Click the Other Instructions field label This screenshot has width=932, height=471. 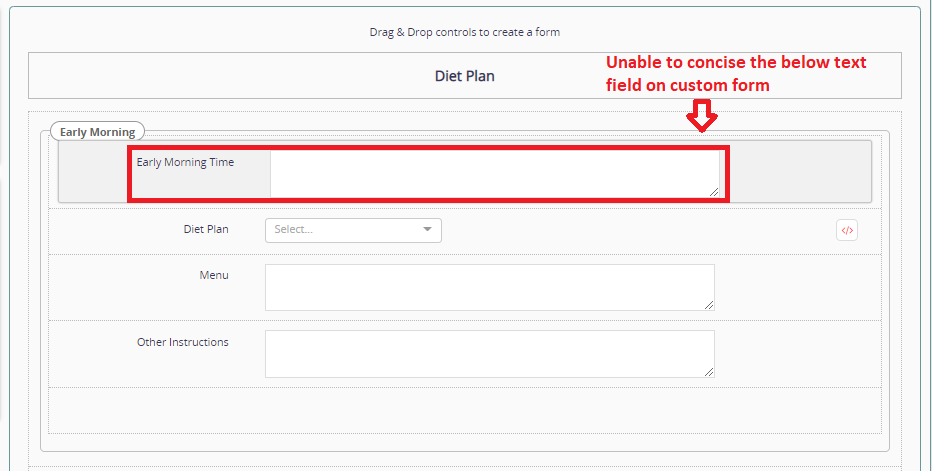tap(183, 342)
